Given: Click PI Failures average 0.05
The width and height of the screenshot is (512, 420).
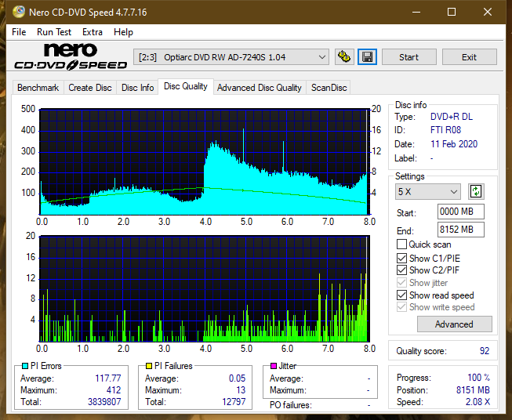Looking at the screenshot, I should point(237,378).
